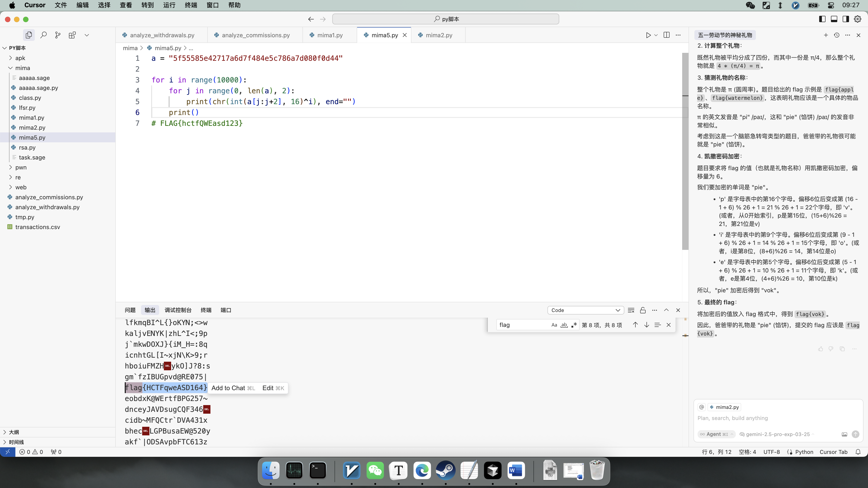The height and width of the screenshot is (488, 868).
Task: Close the find widget
Action: point(669,325)
